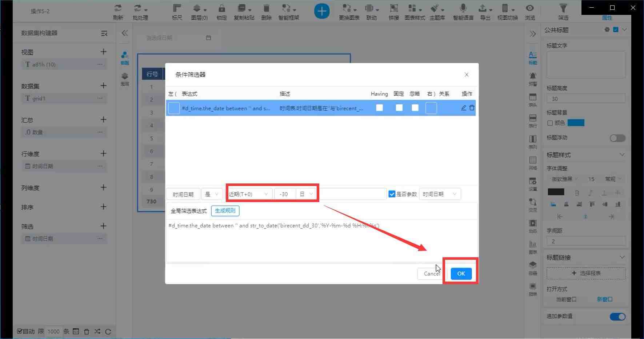Switch to the 设置 side tab

pos(533,184)
